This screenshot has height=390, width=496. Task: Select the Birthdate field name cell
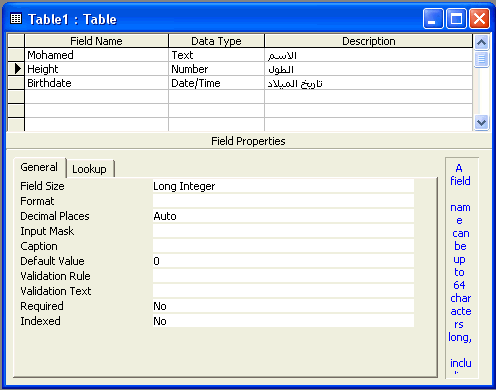[96, 83]
